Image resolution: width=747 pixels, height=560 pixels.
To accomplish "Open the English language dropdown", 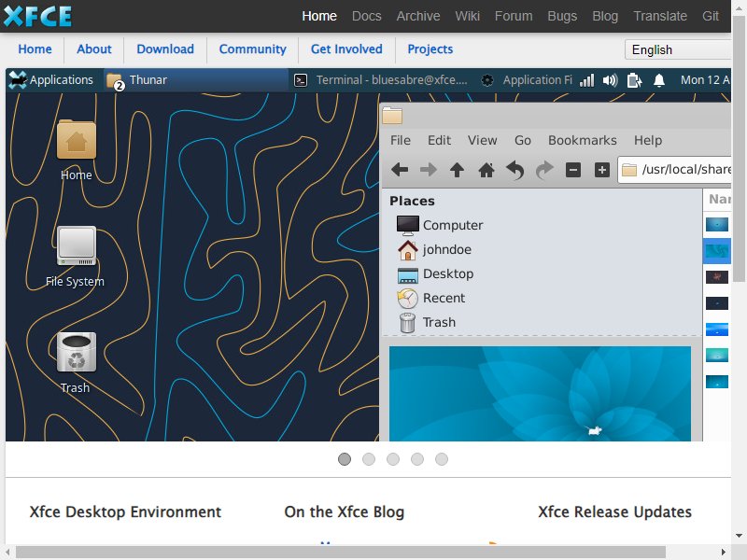I will pyautogui.click(x=678, y=49).
